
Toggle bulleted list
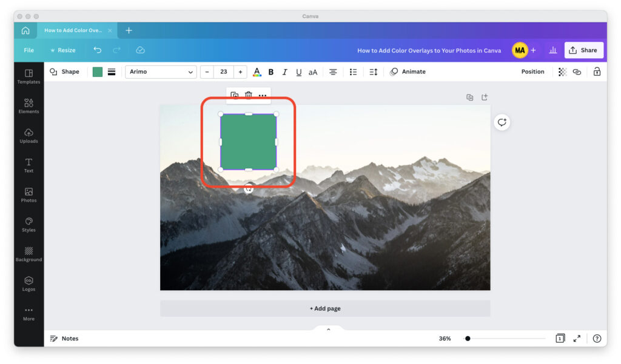(x=354, y=71)
